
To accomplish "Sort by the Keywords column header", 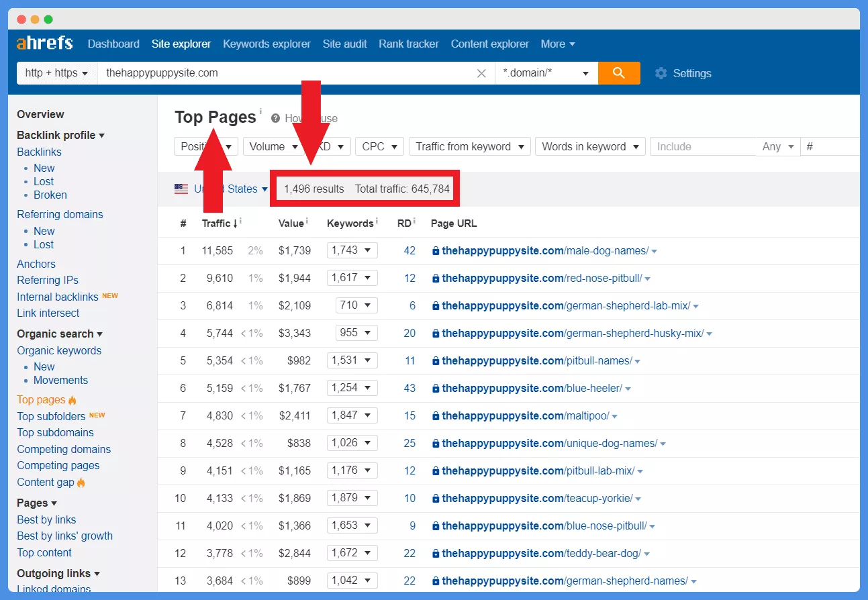I will [x=350, y=223].
